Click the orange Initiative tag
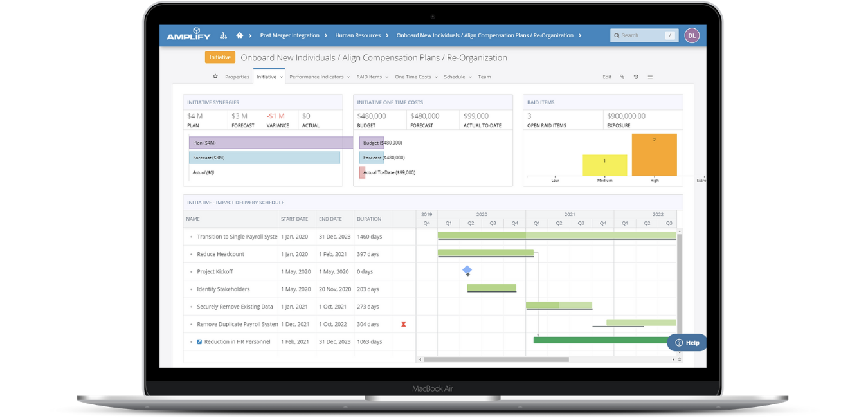The width and height of the screenshot is (868, 418). 220,57
